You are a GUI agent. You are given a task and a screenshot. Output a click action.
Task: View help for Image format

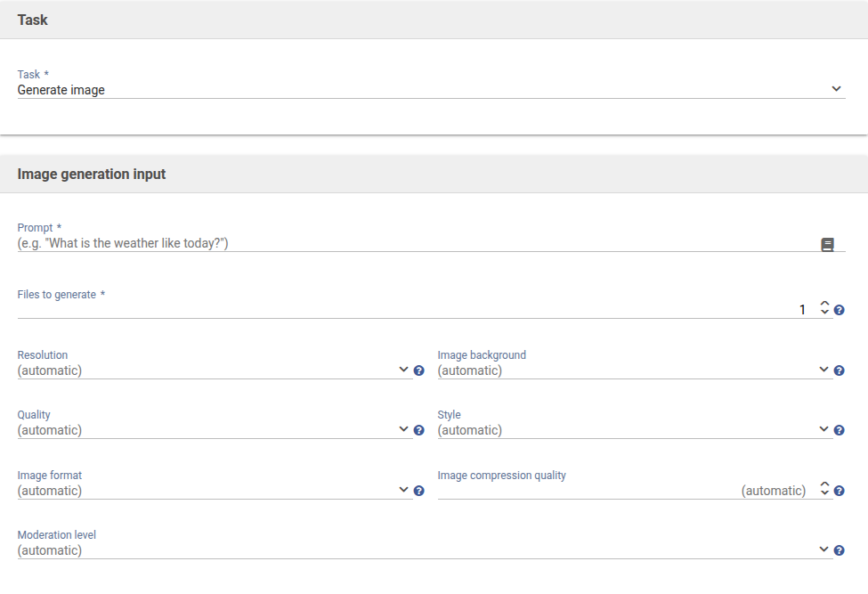pyautogui.click(x=418, y=491)
